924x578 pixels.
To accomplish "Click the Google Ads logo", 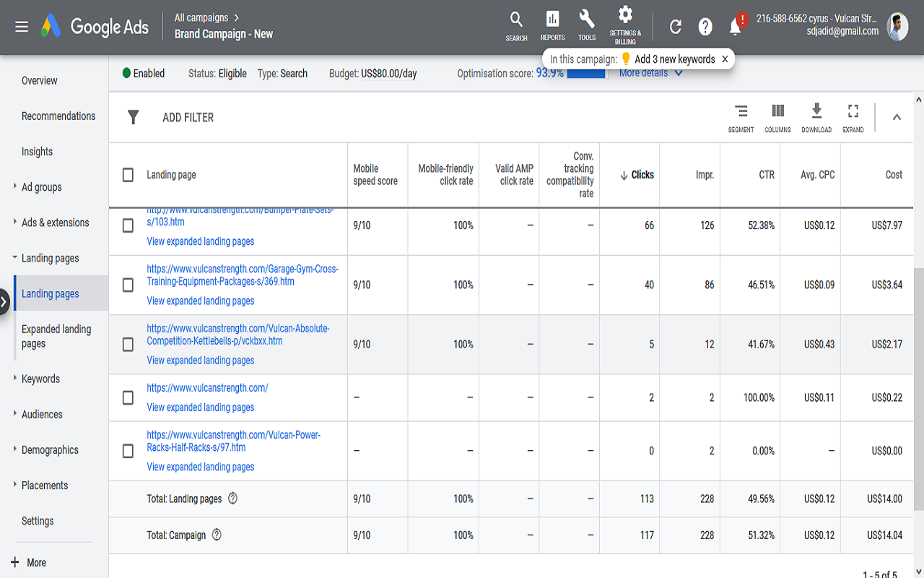I will [95, 27].
